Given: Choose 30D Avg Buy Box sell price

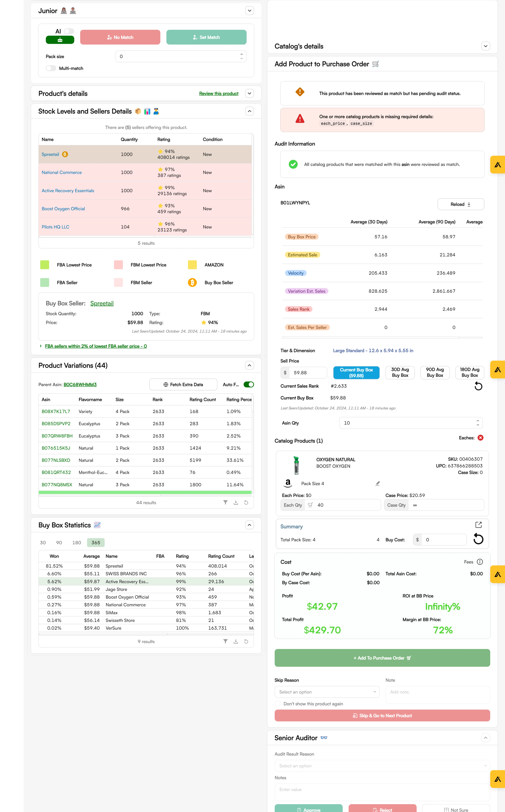Looking at the screenshot, I should 400,372.
